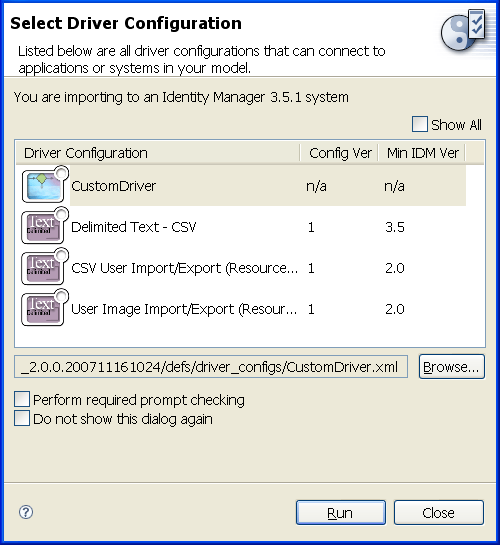Select the Delimited Text - CSV entry

[134, 227]
